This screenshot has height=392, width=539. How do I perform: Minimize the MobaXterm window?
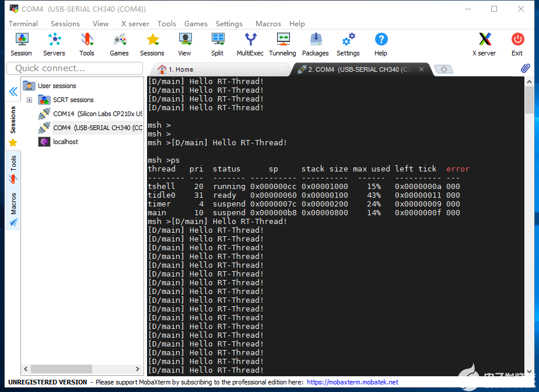point(468,9)
